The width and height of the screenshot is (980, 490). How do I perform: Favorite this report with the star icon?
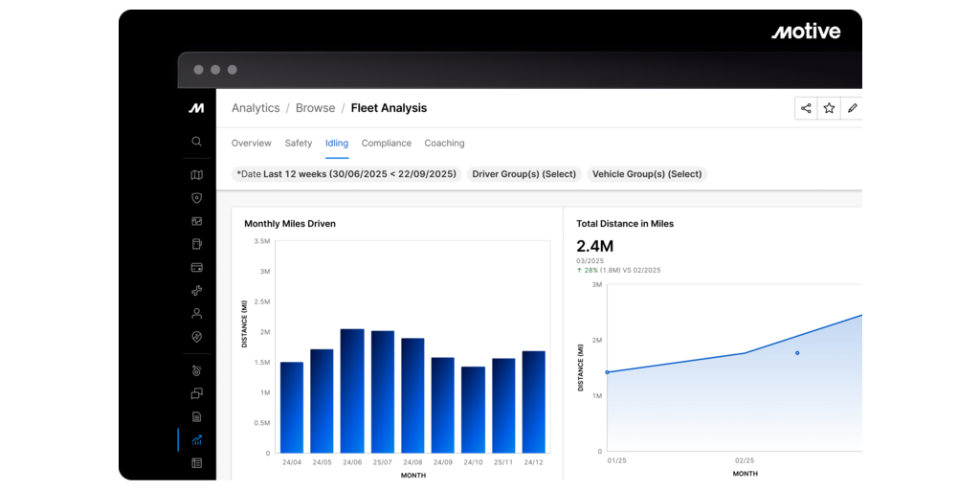tap(829, 108)
